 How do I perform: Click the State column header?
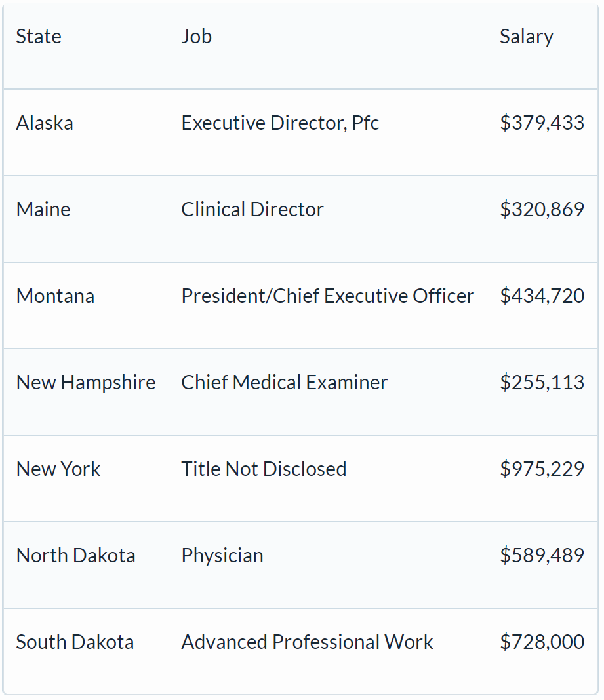coord(39,37)
